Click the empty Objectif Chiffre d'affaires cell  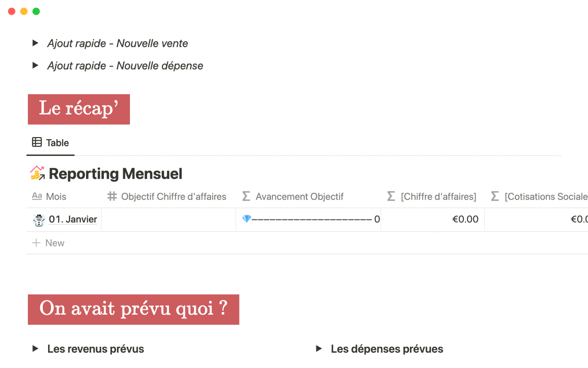click(168, 220)
